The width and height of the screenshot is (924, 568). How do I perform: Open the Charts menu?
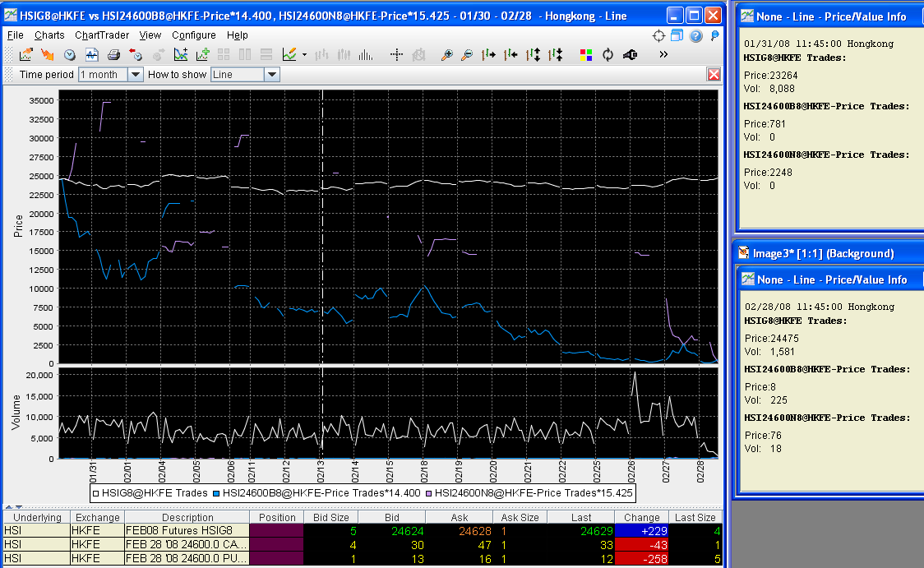49,35
